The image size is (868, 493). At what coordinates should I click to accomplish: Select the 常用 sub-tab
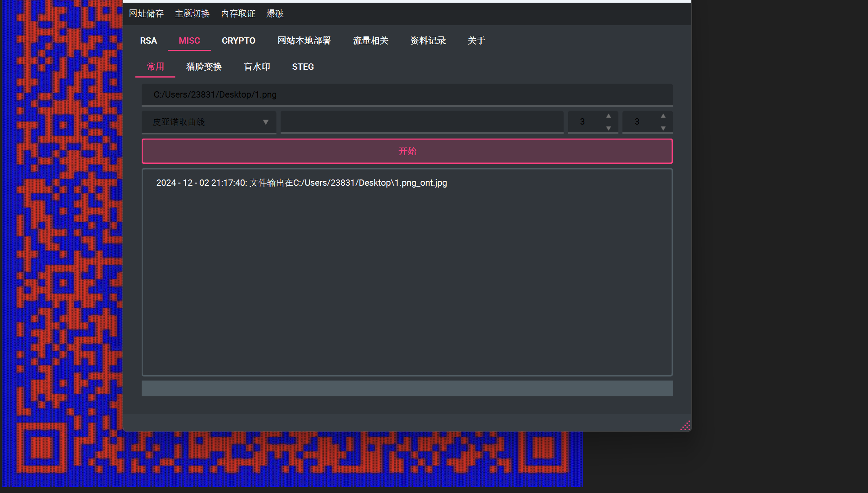click(155, 67)
